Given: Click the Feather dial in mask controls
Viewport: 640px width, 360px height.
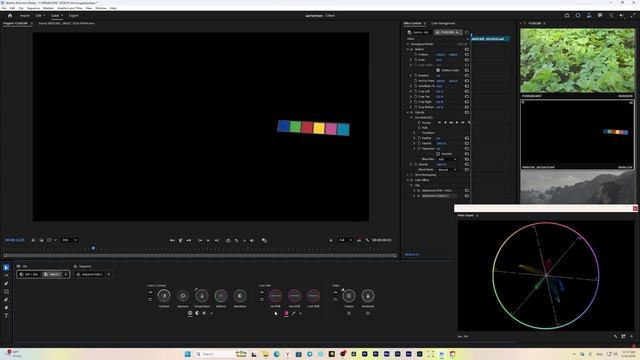Looking at the screenshot, I should [x=349, y=296].
